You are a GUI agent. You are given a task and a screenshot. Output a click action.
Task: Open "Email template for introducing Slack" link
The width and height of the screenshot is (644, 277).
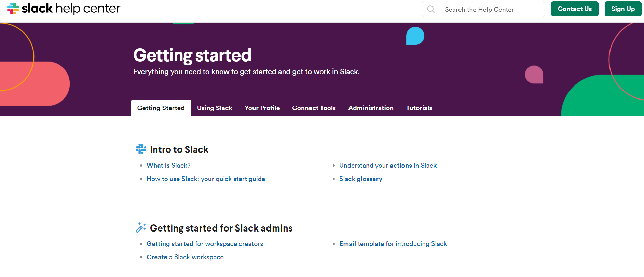pos(393,244)
